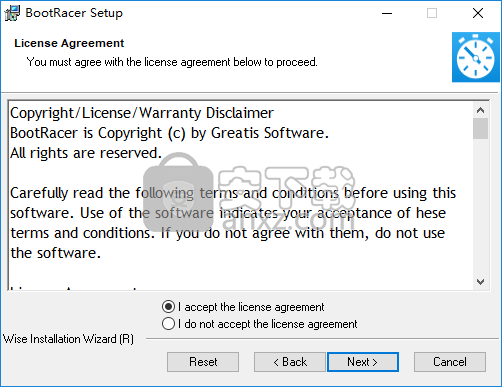Click the disabled maximize button

[432, 13]
